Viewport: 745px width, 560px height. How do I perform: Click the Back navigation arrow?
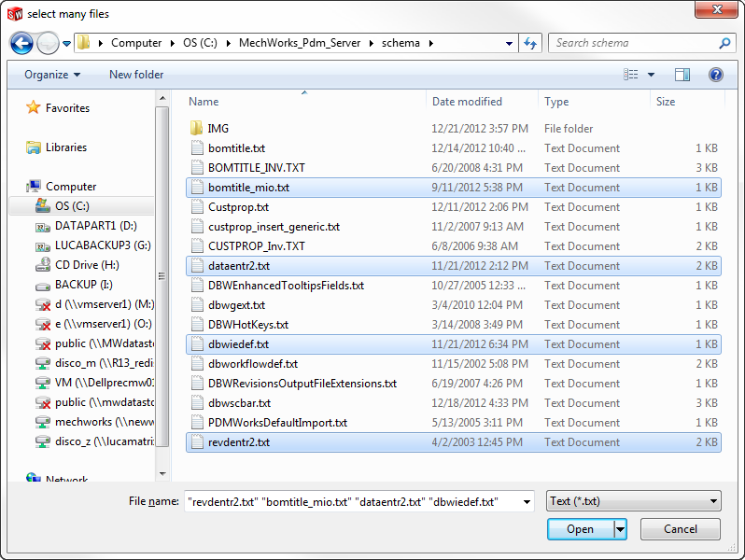21,44
